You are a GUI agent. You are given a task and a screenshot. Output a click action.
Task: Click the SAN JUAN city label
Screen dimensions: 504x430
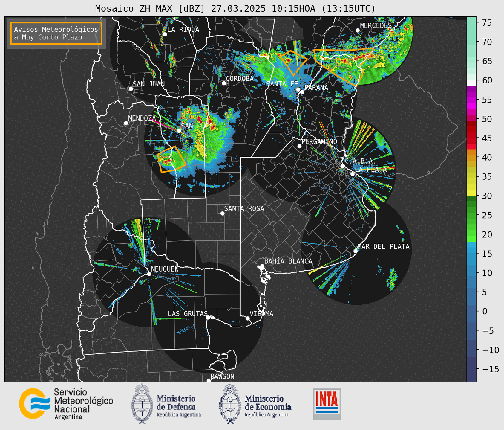tap(148, 84)
